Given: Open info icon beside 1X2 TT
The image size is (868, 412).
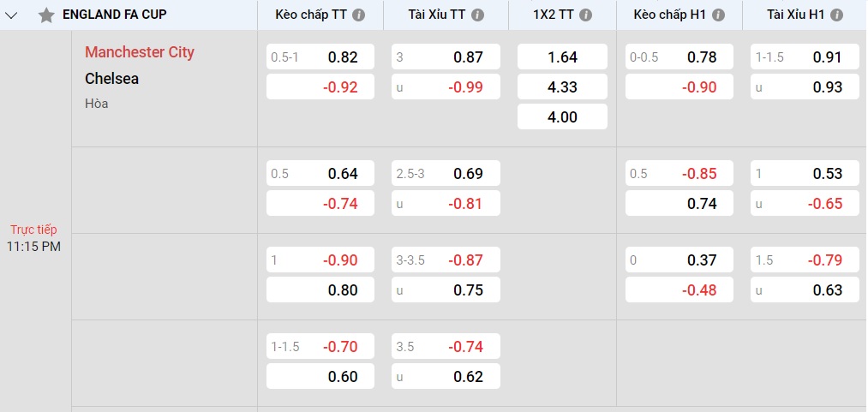Looking at the screenshot, I should (586, 15).
